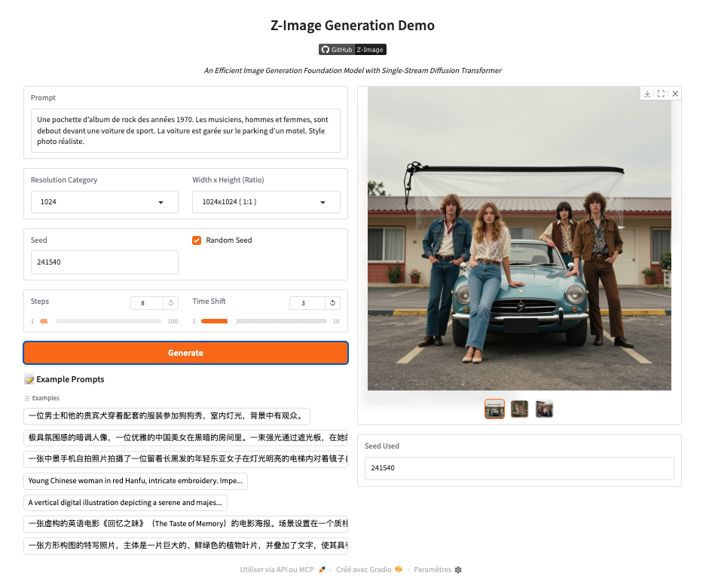Open the GitHub Z-Image badge
The image size is (703, 588).
[352, 50]
